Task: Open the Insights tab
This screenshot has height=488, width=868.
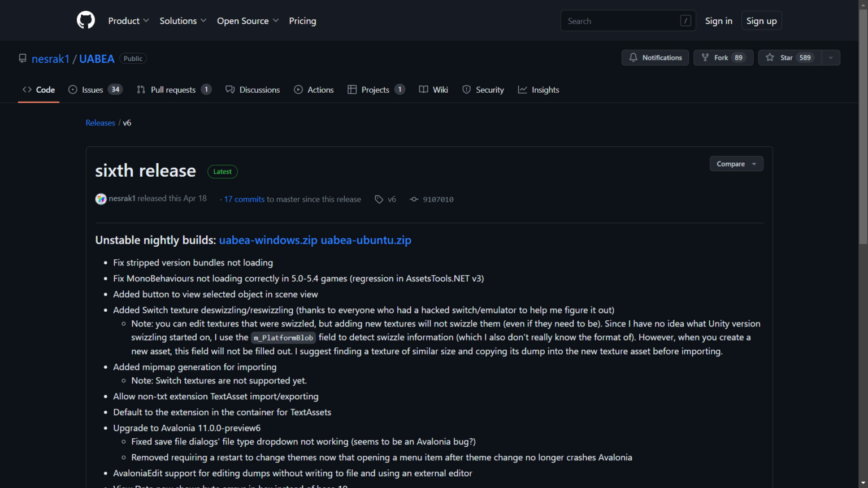Action: point(539,90)
